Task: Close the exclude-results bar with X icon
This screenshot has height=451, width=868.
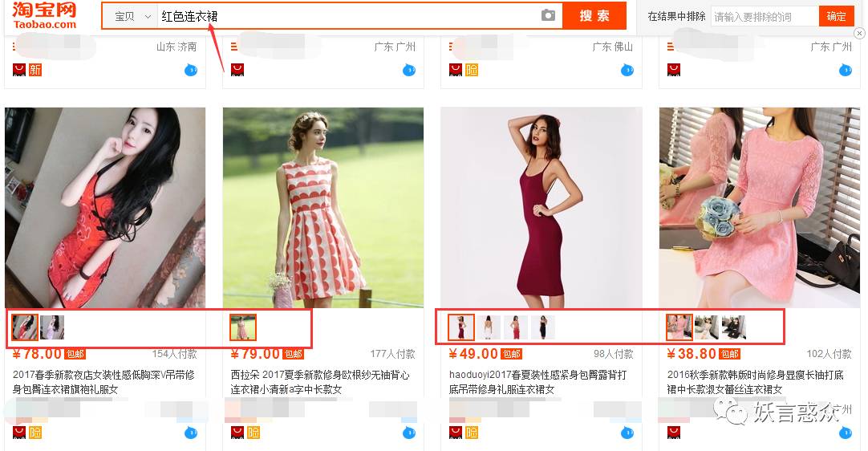Action: click(x=859, y=34)
